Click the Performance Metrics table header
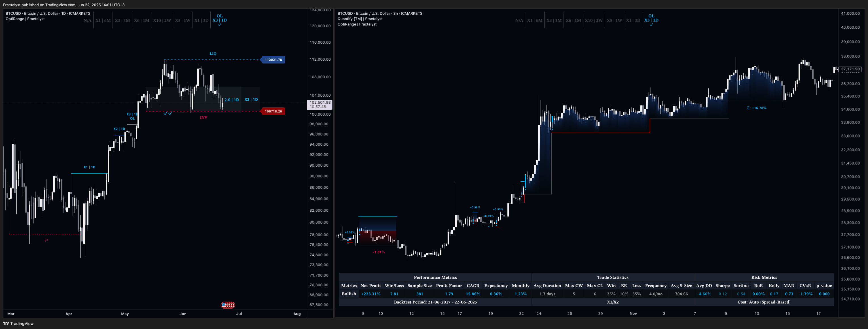868x329 pixels. [x=435, y=277]
